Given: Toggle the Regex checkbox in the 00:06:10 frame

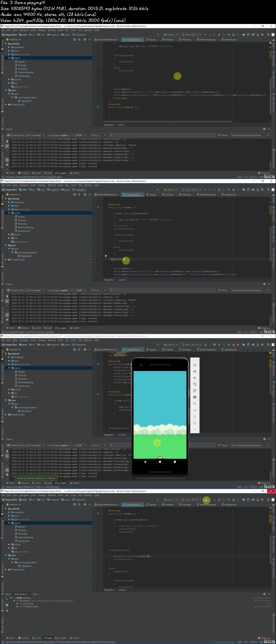Looking at the screenshot, I should tap(219, 290).
